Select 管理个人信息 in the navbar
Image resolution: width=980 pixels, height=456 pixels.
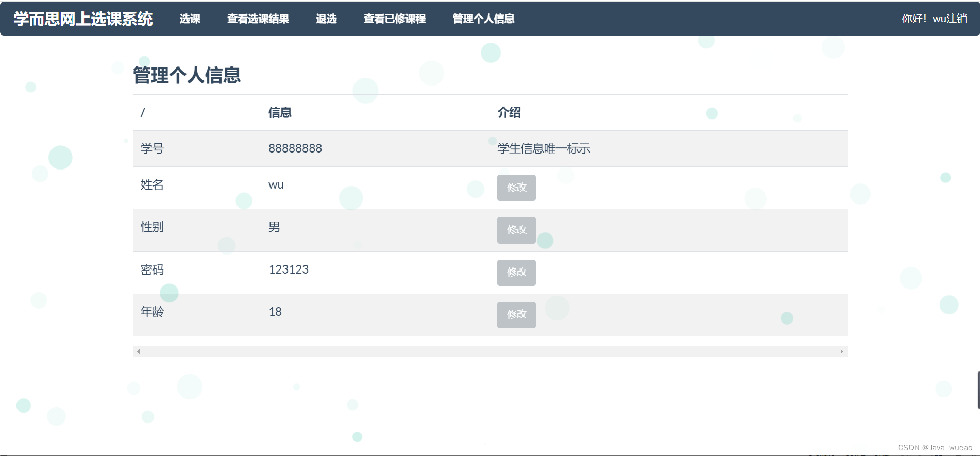coord(483,19)
